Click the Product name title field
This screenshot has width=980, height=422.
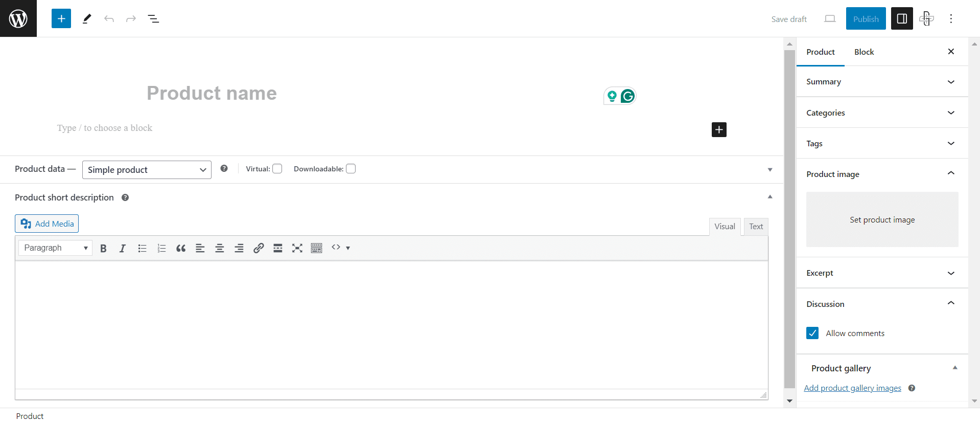(x=392, y=93)
